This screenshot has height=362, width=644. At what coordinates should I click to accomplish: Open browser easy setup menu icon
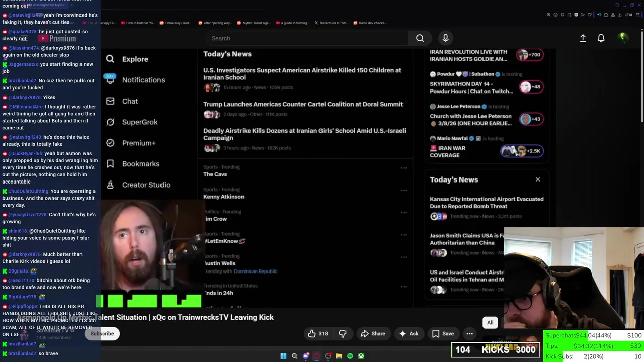[x=638, y=15]
